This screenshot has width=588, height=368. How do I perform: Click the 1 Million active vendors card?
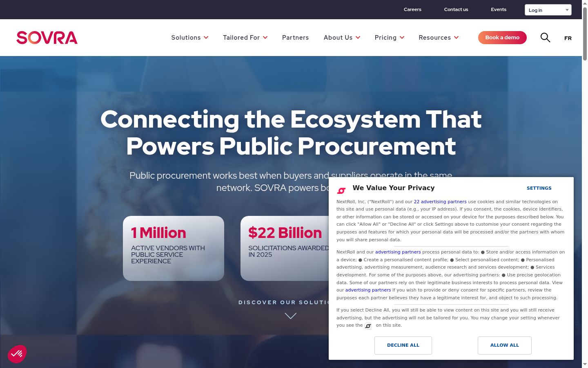point(174,248)
